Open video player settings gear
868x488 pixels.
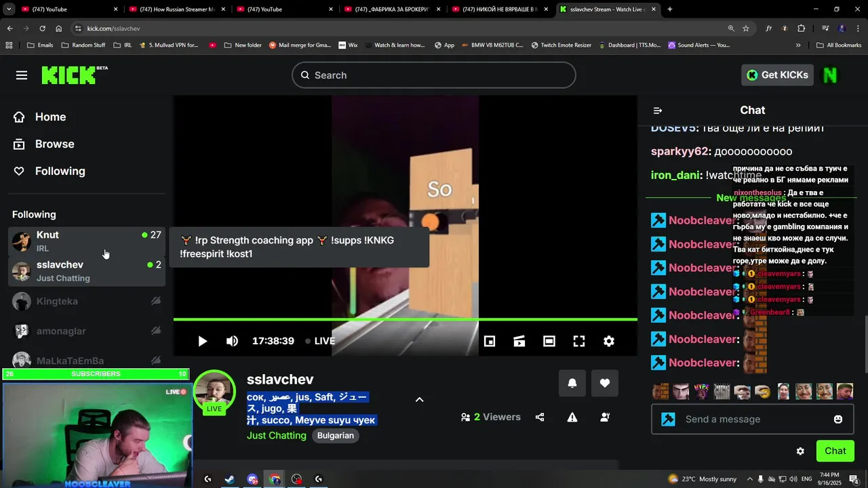click(x=609, y=341)
